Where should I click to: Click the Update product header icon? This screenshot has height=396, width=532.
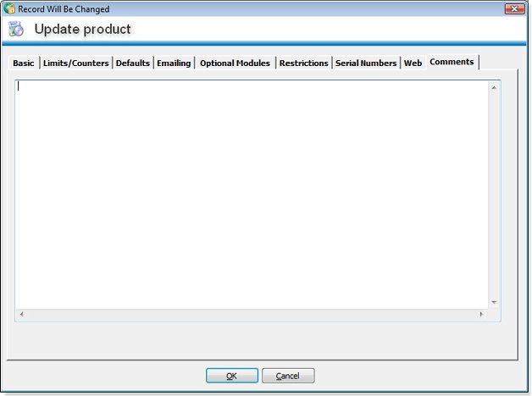[16, 30]
